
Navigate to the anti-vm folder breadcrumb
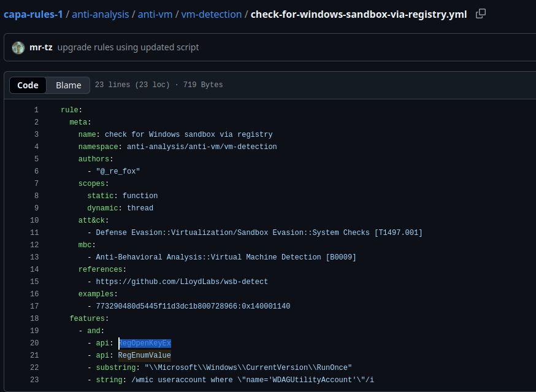156,14
